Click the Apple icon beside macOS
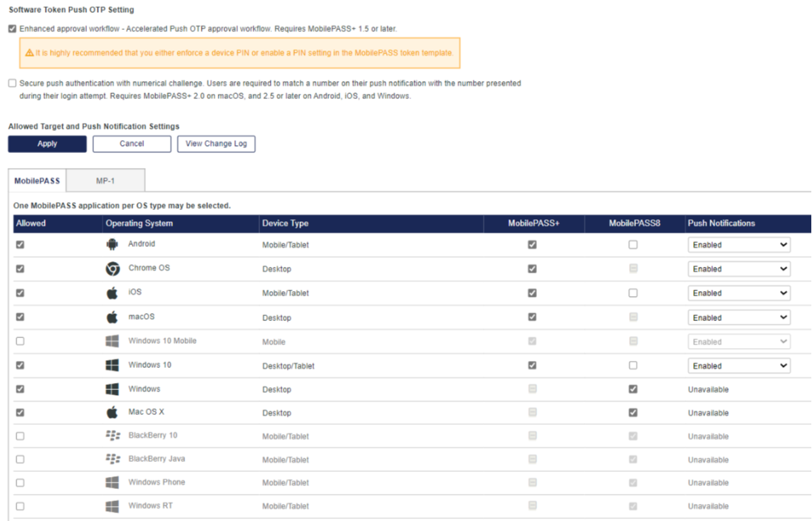812x521 pixels. (x=112, y=317)
